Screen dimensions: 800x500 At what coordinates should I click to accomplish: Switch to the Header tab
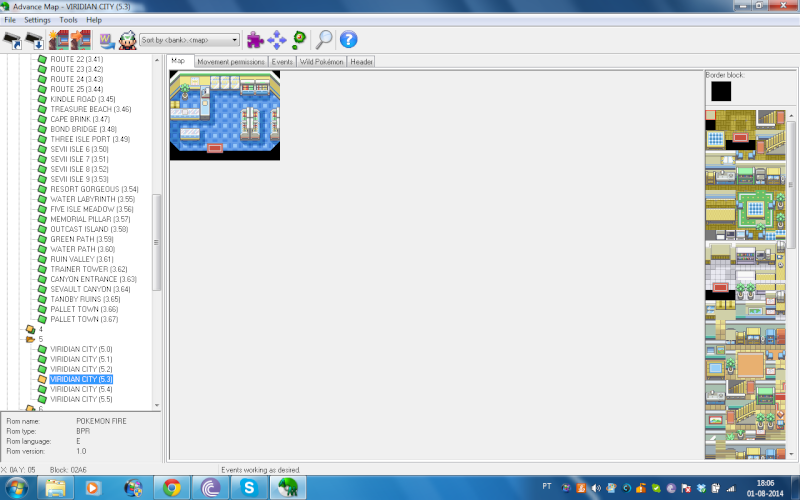point(361,62)
